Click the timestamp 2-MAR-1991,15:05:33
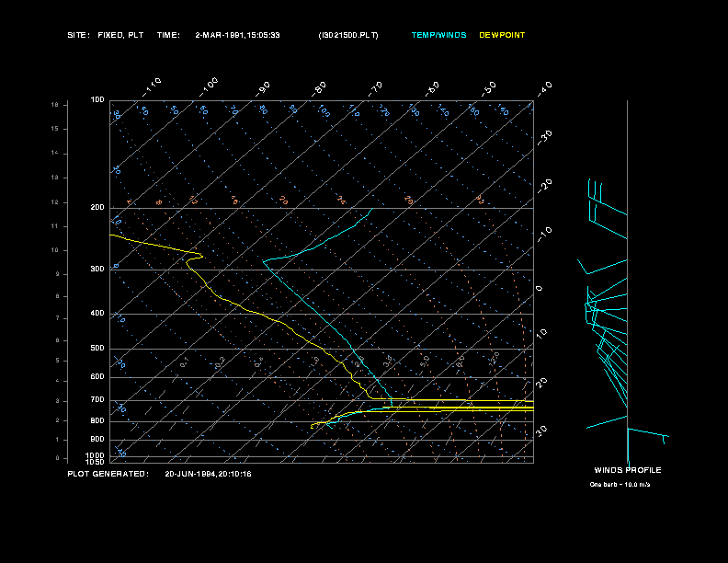 [x=237, y=35]
